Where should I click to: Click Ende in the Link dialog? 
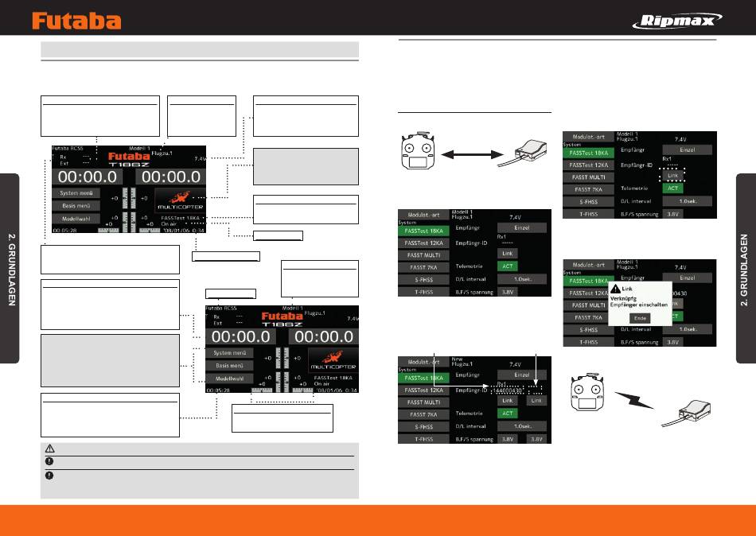coord(640,318)
